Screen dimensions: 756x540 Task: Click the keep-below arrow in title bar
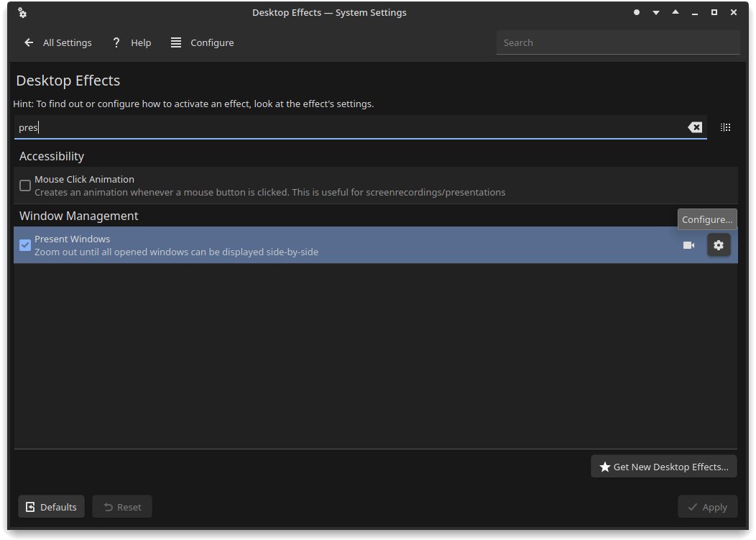[x=655, y=12]
